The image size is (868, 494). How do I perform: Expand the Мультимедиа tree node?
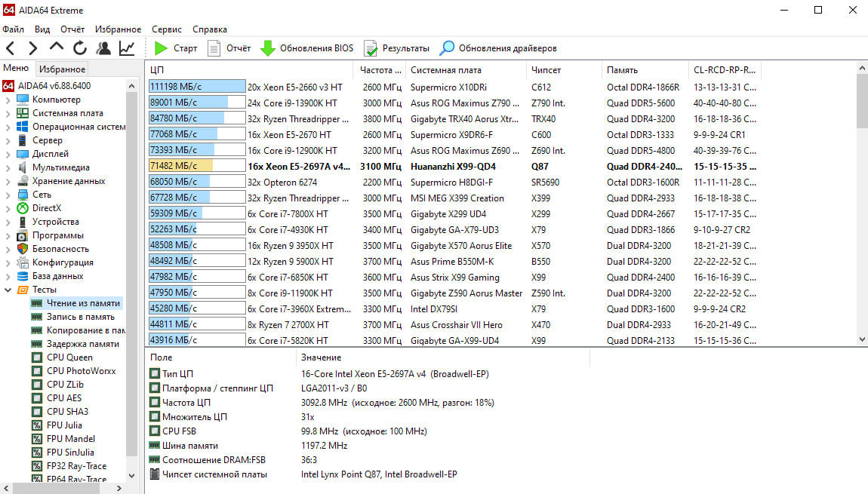point(8,167)
